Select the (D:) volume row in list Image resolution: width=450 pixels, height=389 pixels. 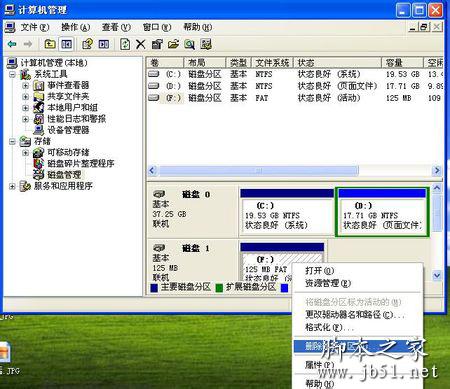coord(295,86)
